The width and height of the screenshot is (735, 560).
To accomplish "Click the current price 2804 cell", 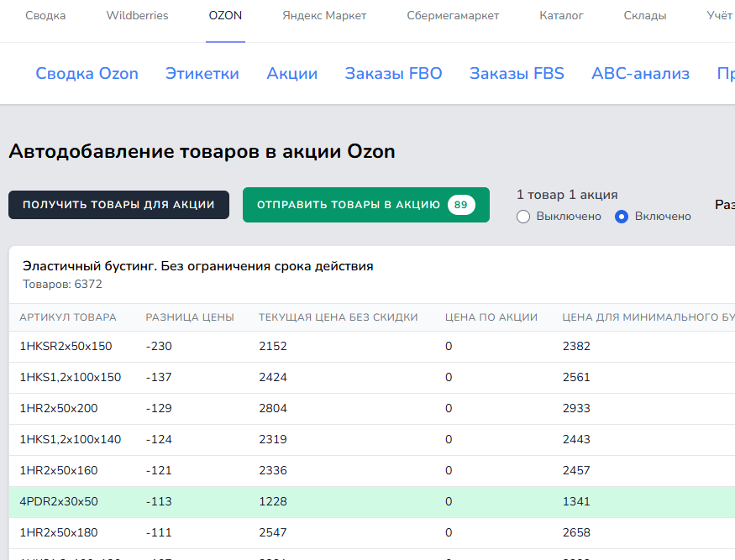I will click(x=273, y=408).
